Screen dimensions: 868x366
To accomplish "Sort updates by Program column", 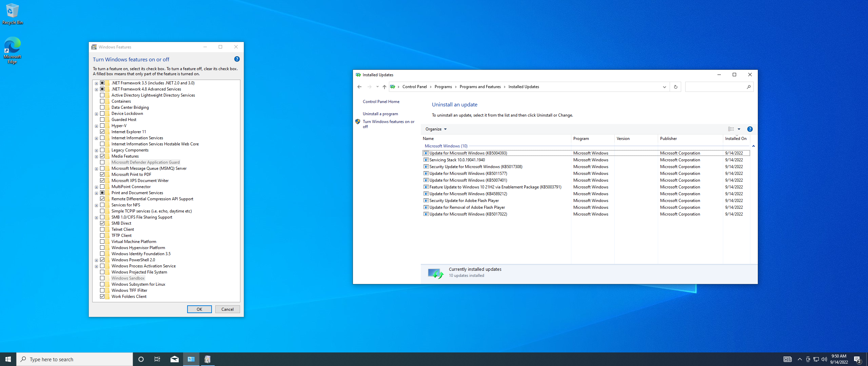I will click(593, 139).
